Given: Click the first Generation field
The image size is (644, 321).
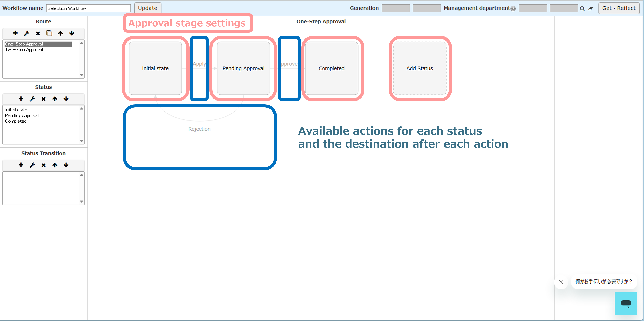Looking at the screenshot, I should coord(396,8).
